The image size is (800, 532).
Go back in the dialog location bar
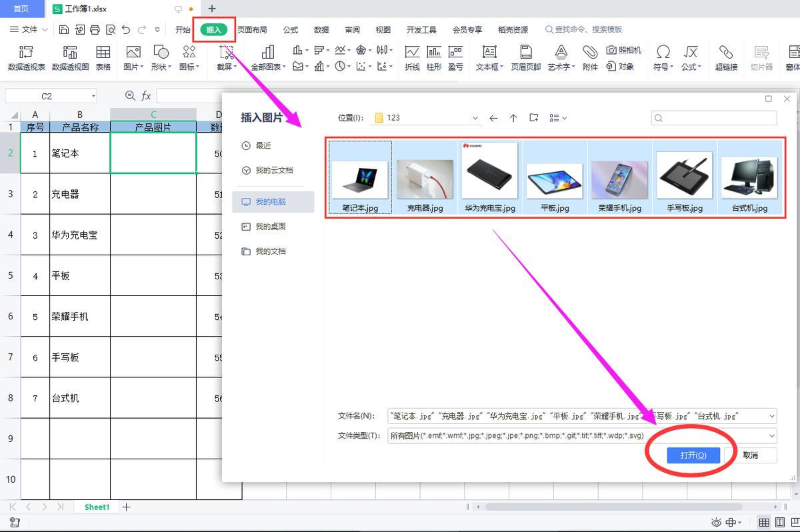click(493, 118)
